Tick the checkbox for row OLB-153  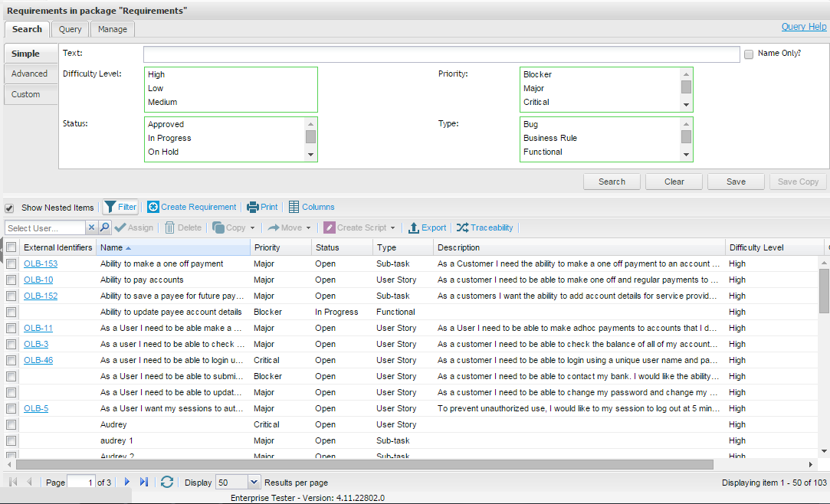pos(11,263)
